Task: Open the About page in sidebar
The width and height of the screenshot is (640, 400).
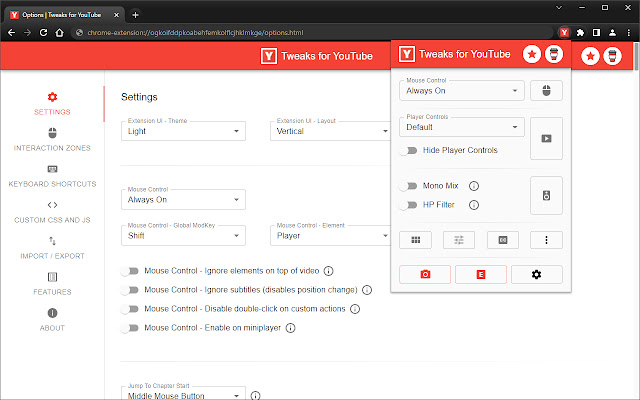Action: pos(52,319)
